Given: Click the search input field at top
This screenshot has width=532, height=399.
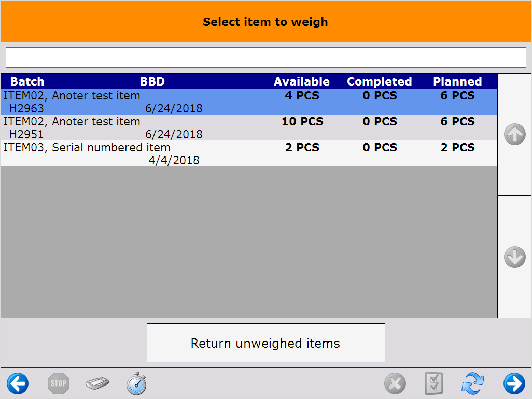Looking at the screenshot, I should click(x=265, y=58).
